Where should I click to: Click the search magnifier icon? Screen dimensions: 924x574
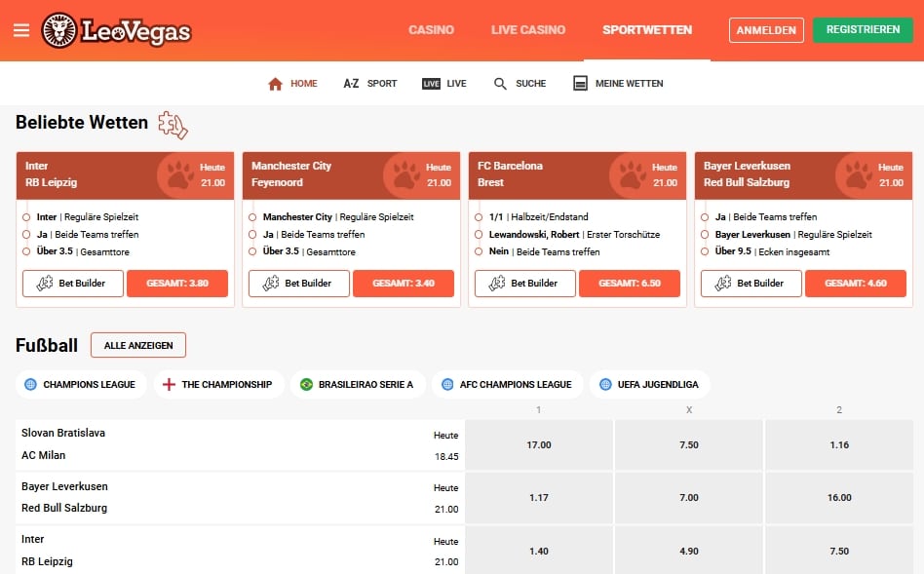(500, 84)
